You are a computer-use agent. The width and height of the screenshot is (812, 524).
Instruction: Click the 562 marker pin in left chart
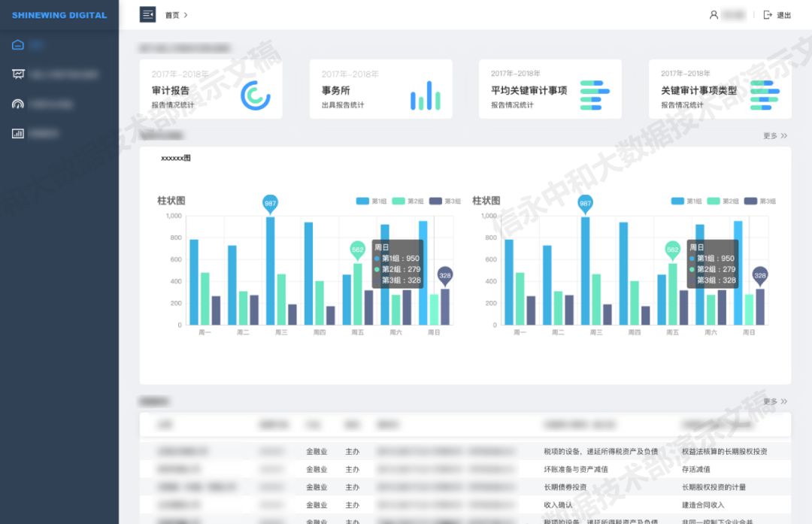pyautogui.click(x=357, y=250)
